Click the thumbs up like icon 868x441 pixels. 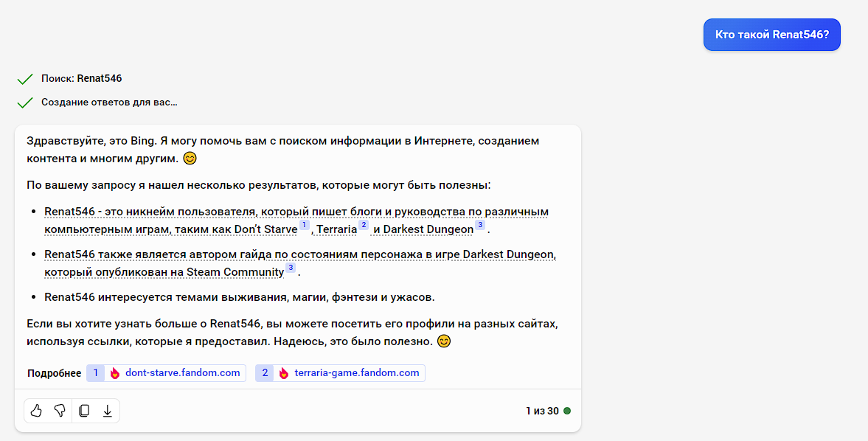pos(36,411)
